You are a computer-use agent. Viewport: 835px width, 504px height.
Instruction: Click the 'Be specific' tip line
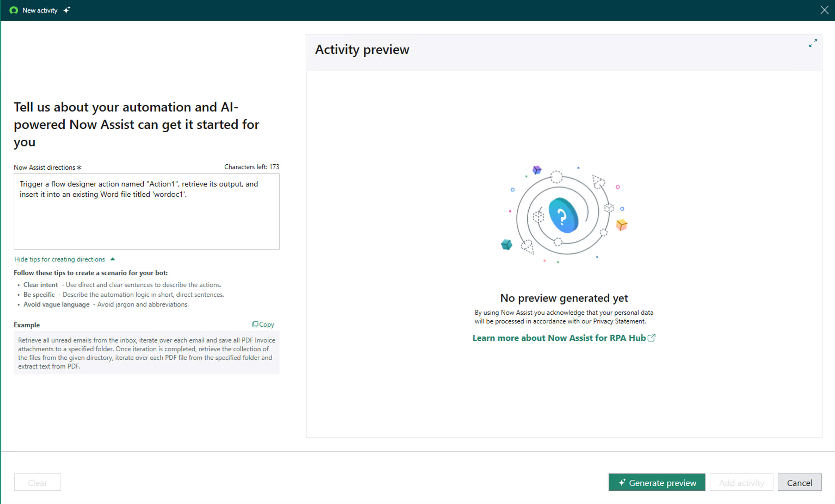124,295
